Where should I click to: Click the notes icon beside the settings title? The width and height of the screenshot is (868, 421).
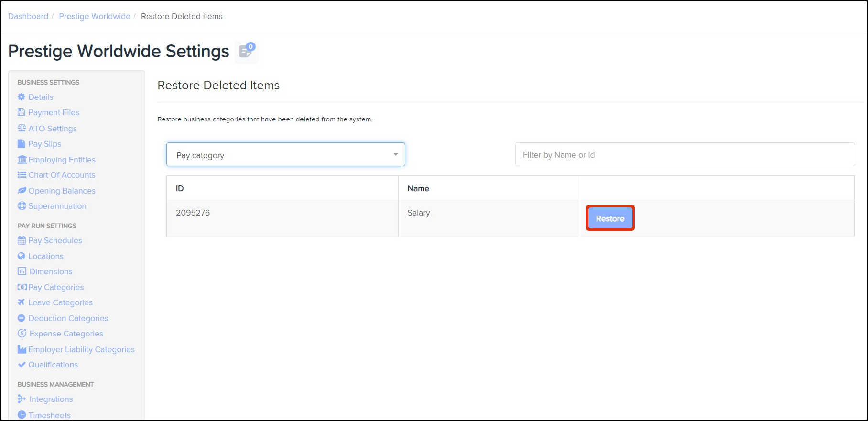point(247,51)
